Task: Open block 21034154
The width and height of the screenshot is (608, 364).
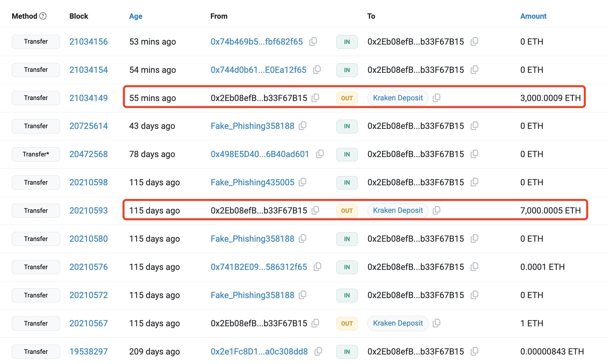Action: pos(89,70)
